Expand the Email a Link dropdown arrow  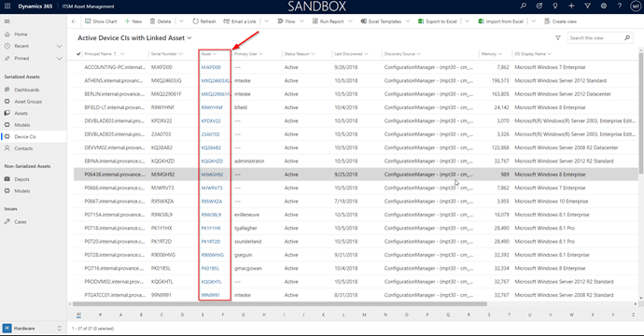266,21
